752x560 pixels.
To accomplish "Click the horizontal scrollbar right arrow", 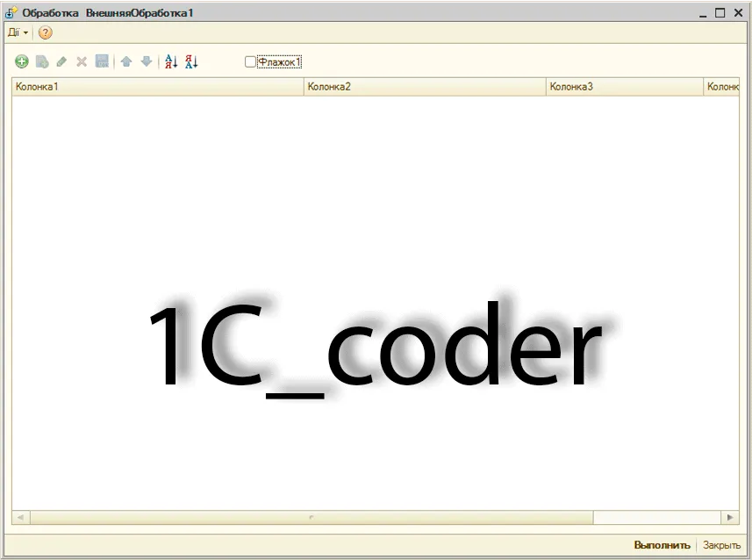I will point(730,517).
